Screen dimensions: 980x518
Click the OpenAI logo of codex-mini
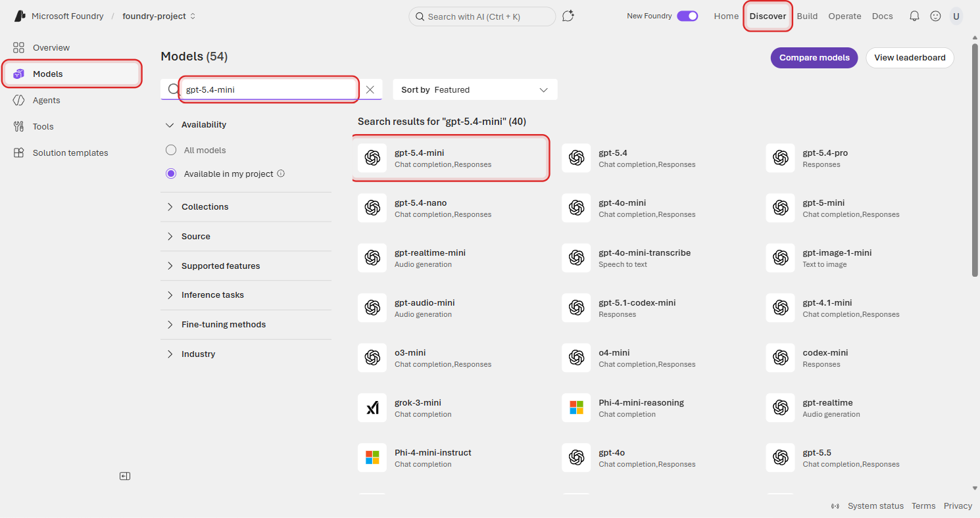pos(780,358)
